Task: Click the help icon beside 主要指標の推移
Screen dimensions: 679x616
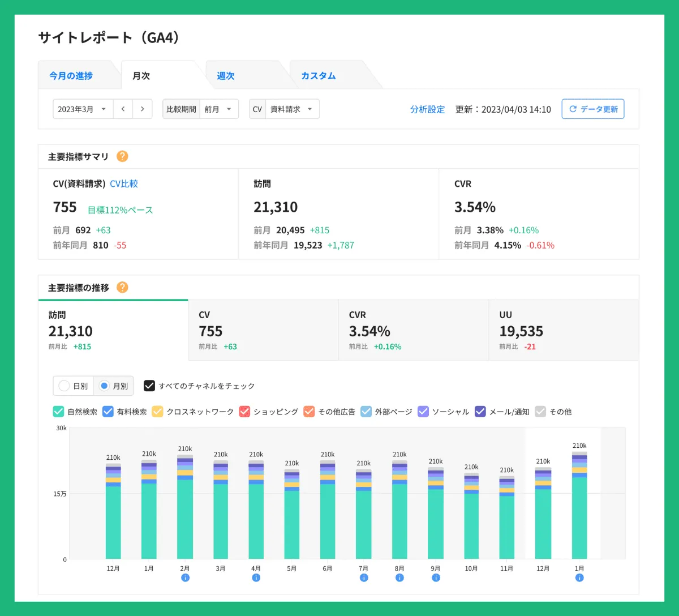Action: tap(123, 287)
